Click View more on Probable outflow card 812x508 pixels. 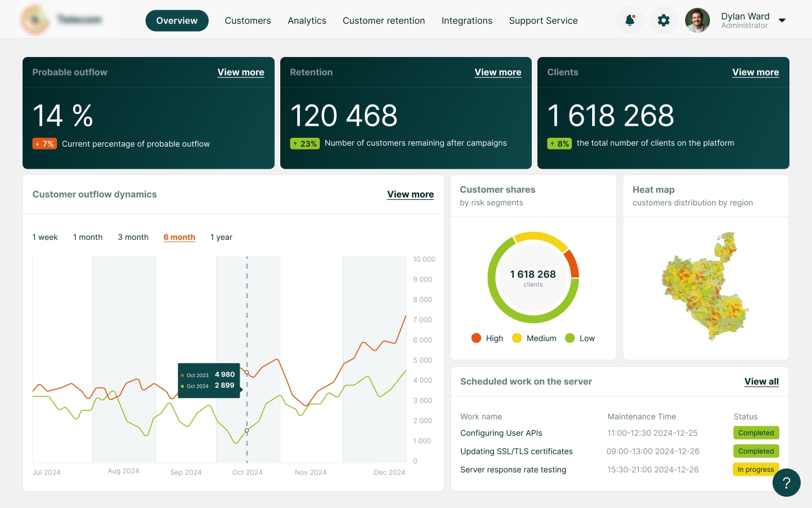pyautogui.click(x=241, y=72)
